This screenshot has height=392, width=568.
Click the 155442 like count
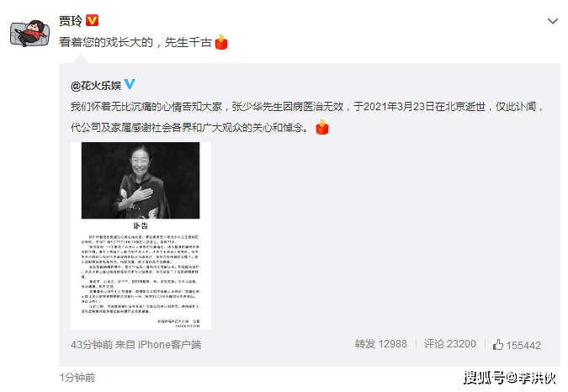point(523,345)
